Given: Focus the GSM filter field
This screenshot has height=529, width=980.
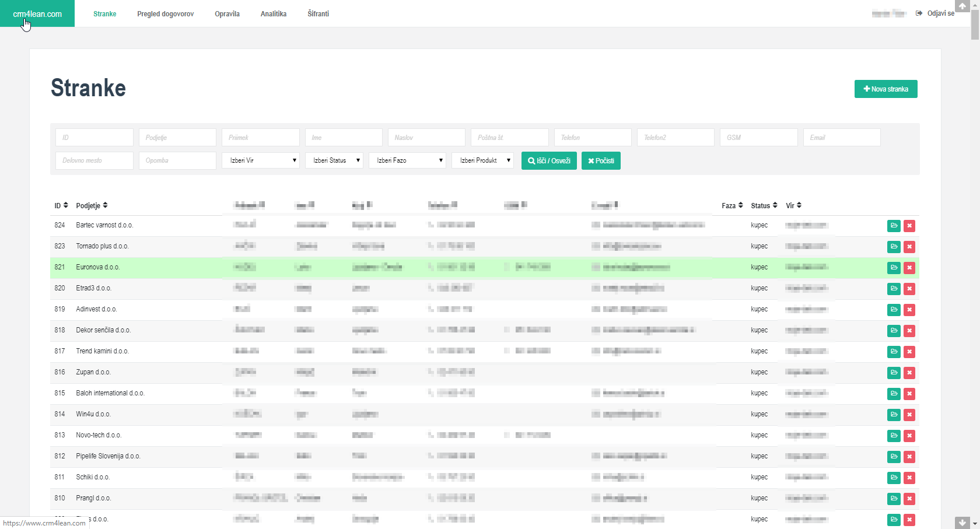Looking at the screenshot, I should point(759,138).
